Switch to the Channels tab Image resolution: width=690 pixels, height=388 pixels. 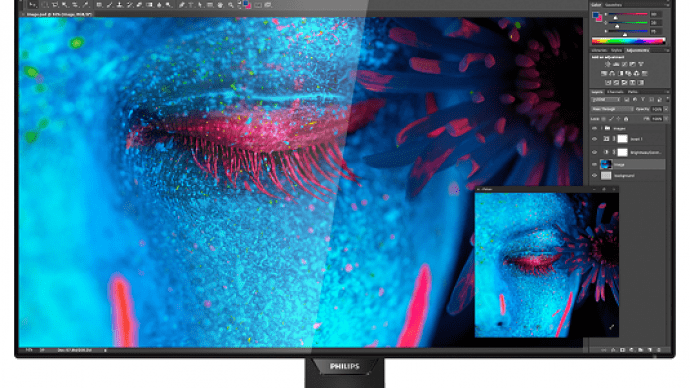615,92
